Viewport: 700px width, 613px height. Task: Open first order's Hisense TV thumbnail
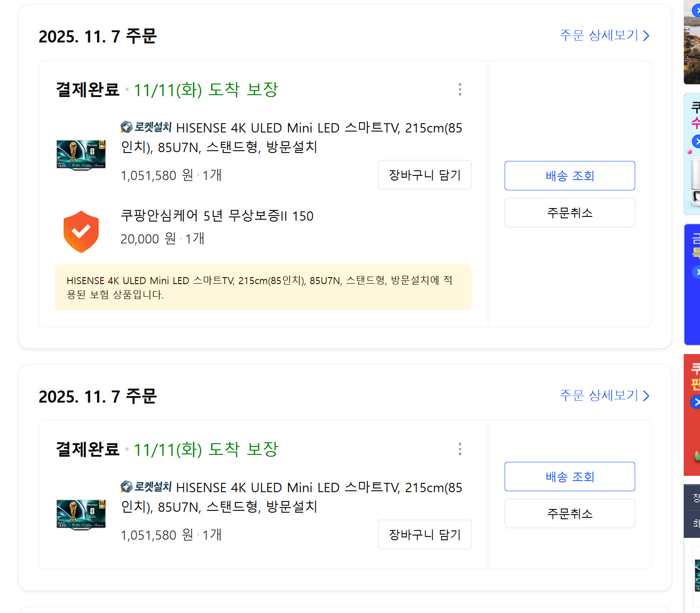81,155
